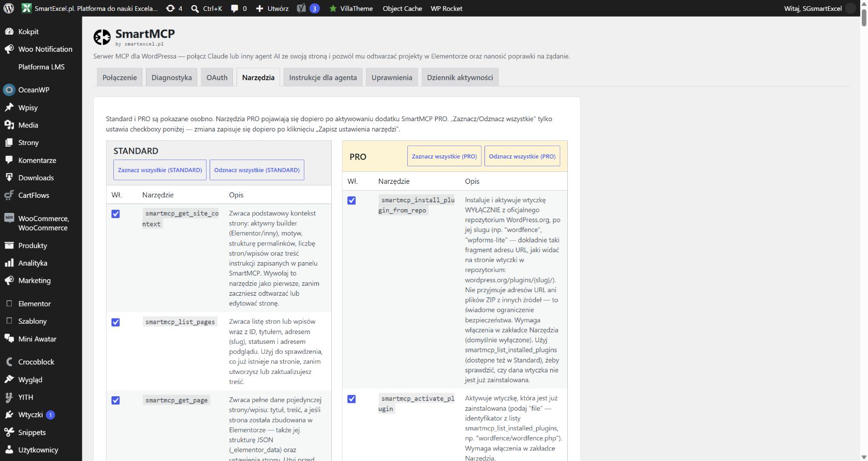Image resolution: width=868 pixels, height=461 pixels.
Task: Open Snippets scissors icon in sidebar
Action: 9,433
